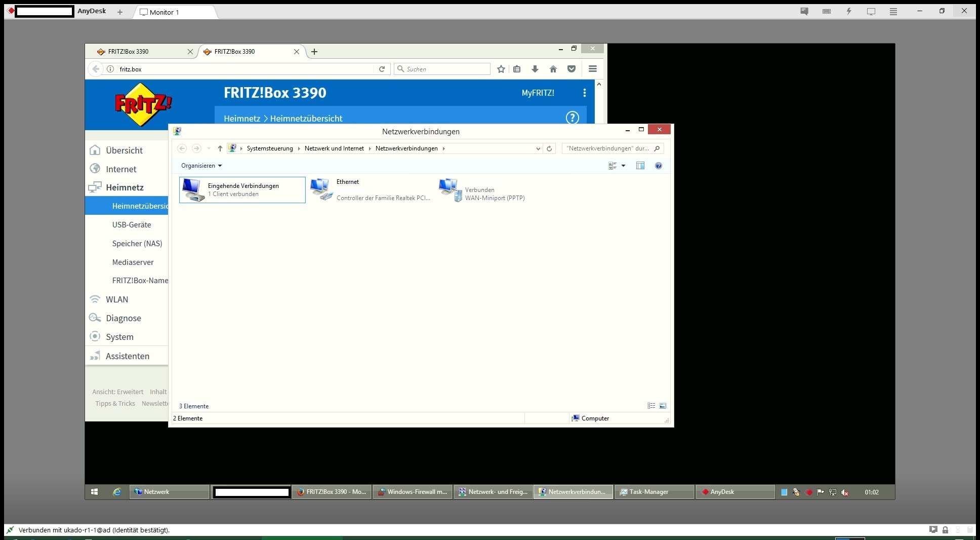Click the Tipps & Tricks link
The width and height of the screenshot is (980, 540).
(115, 404)
